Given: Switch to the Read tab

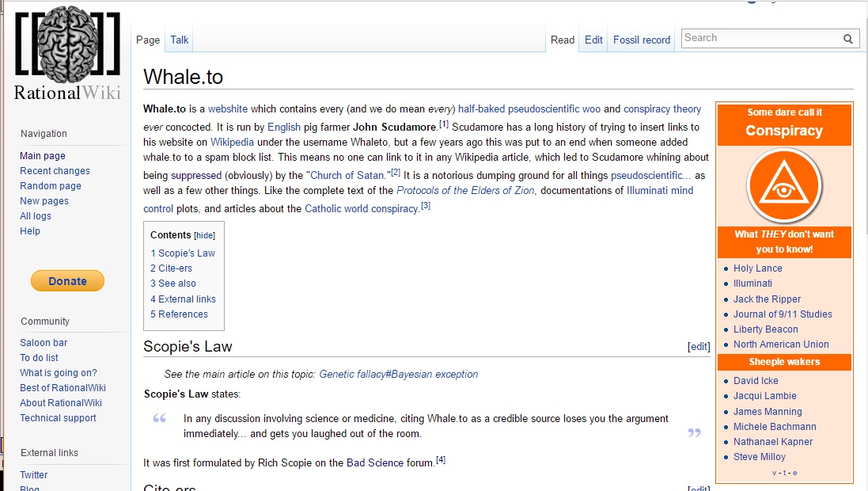Looking at the screenshot, I should (x=563, y=40).
